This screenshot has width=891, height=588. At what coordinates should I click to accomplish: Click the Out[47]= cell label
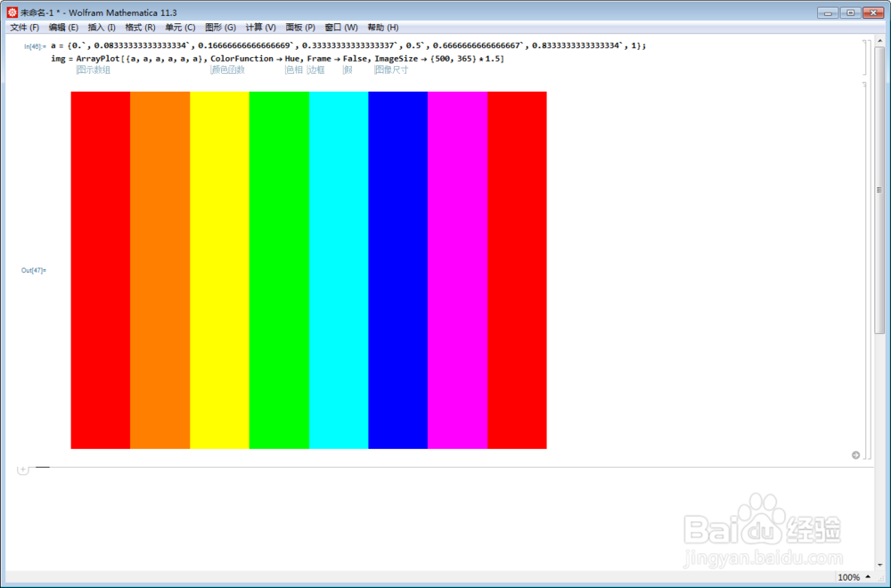[x=34, y=271]
